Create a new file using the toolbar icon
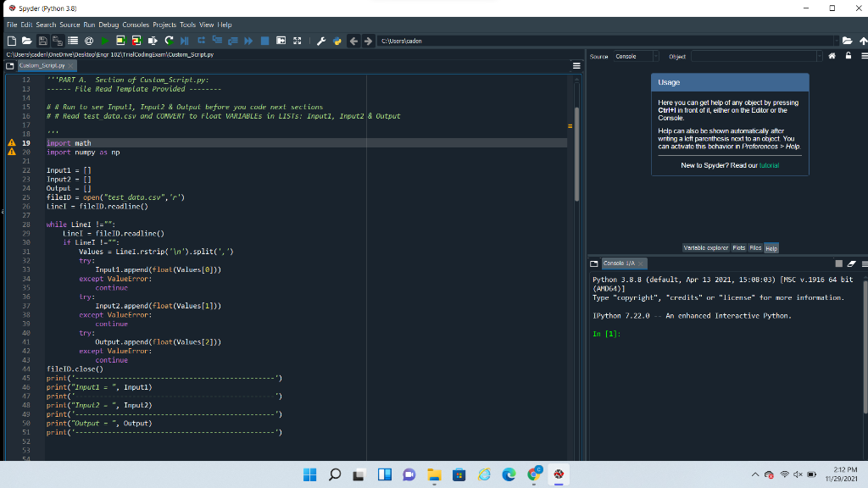The height and width of the screenshot is (488, 868). [x=12, y=40]
